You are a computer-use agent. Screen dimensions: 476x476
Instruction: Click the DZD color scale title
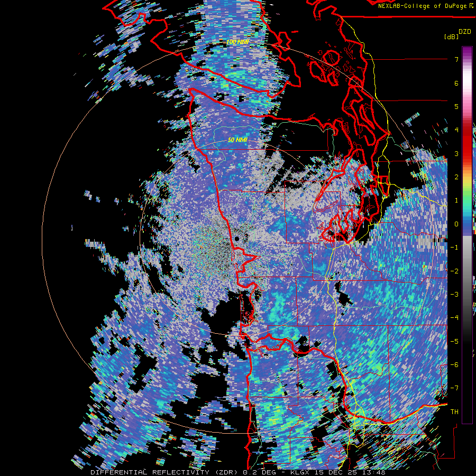[465, 31]
